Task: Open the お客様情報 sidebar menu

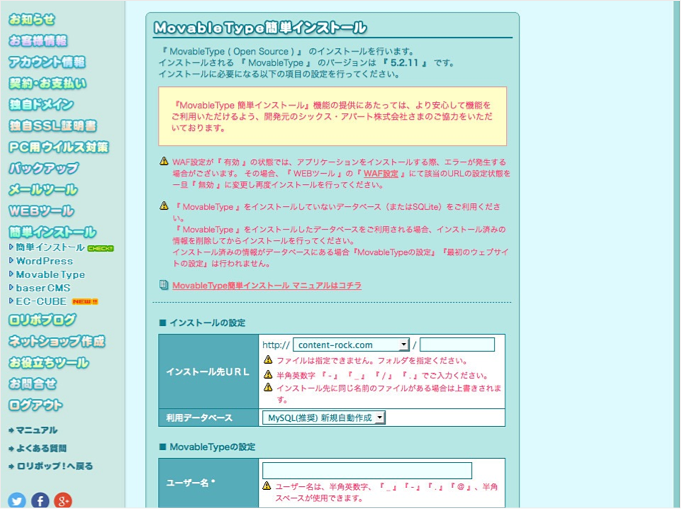Action: (x=38, y=40)
